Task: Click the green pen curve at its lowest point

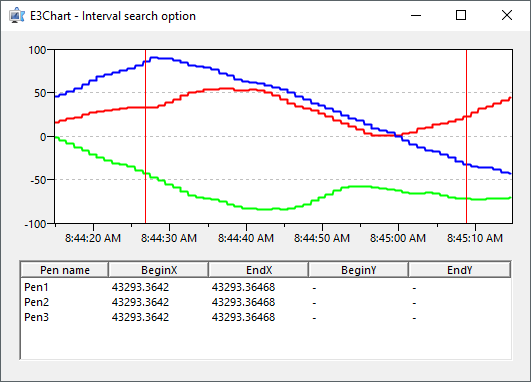Action: [265, 209]
